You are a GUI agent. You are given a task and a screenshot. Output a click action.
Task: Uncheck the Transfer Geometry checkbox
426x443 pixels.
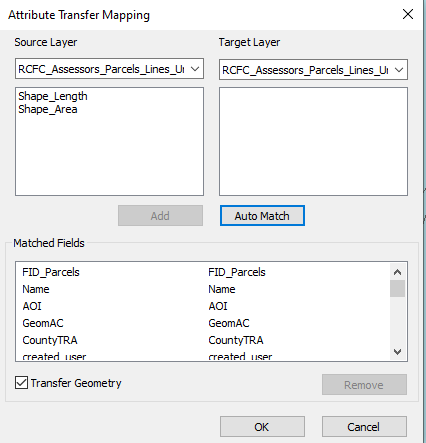21,383
